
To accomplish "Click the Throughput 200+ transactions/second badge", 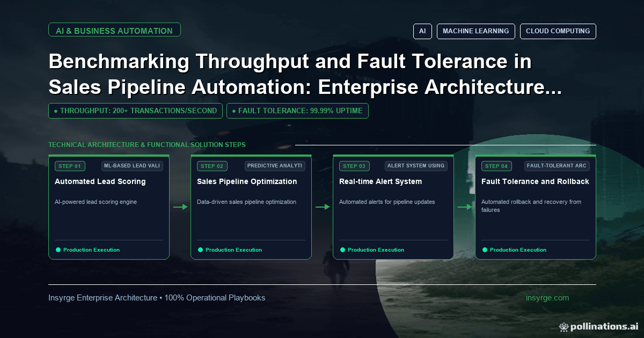I will (135, 111).
